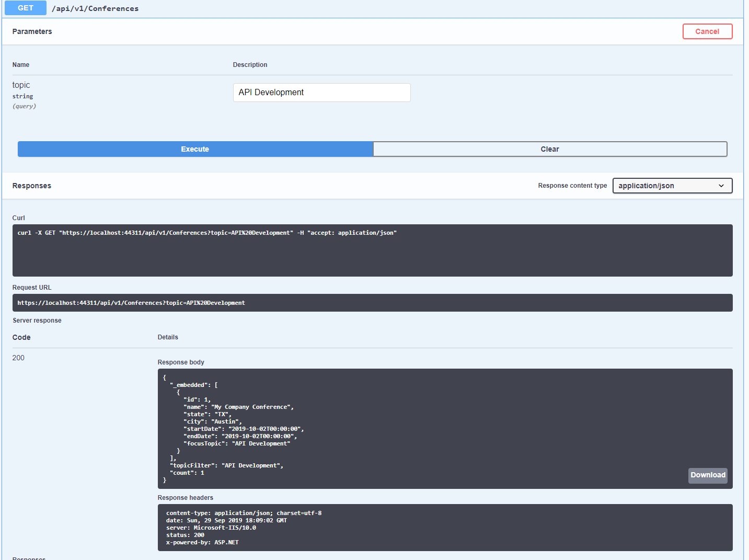Click the "id": 1 line
Viewport: 749px width, 560px height.
tap(197, 399)
